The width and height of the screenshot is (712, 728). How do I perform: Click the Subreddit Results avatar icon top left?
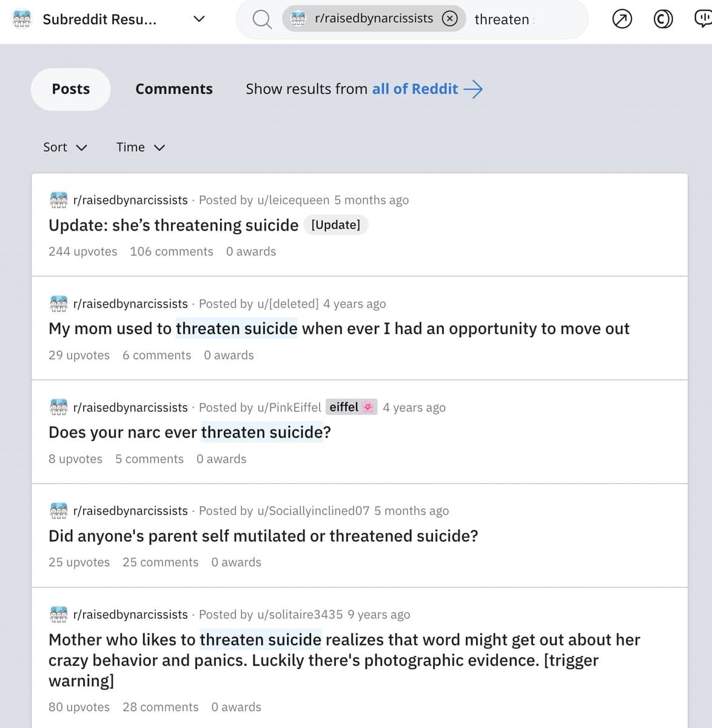(x=22, y=19)
